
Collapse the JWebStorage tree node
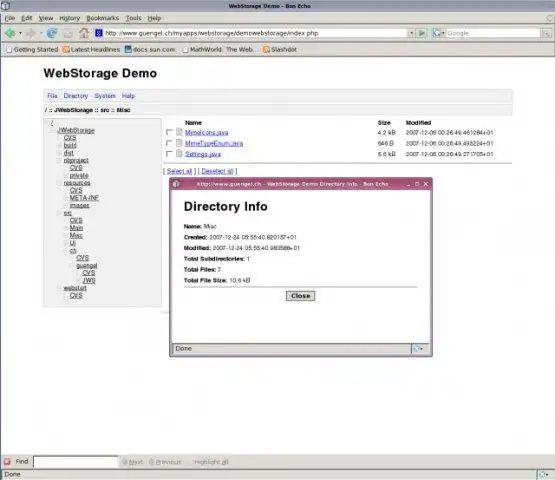tap(53, 131)
